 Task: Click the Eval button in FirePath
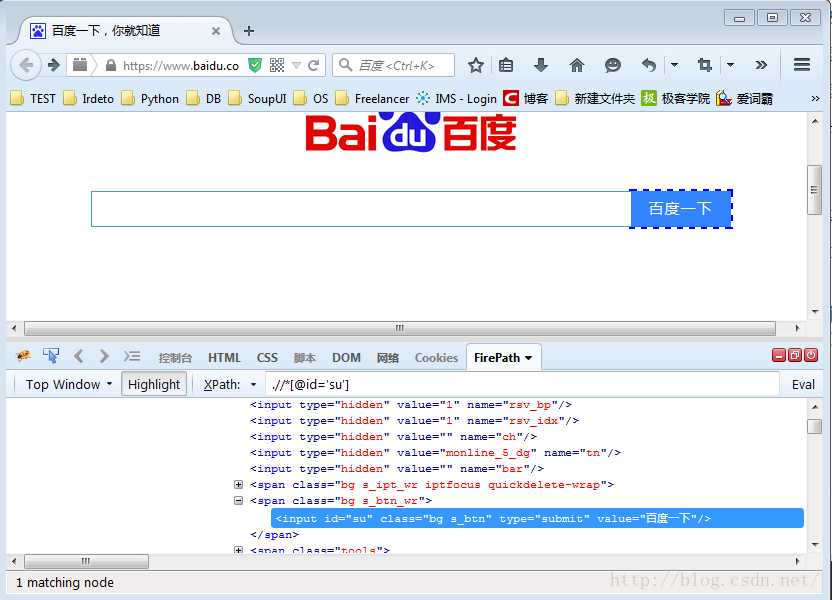(x=803, y=385)
